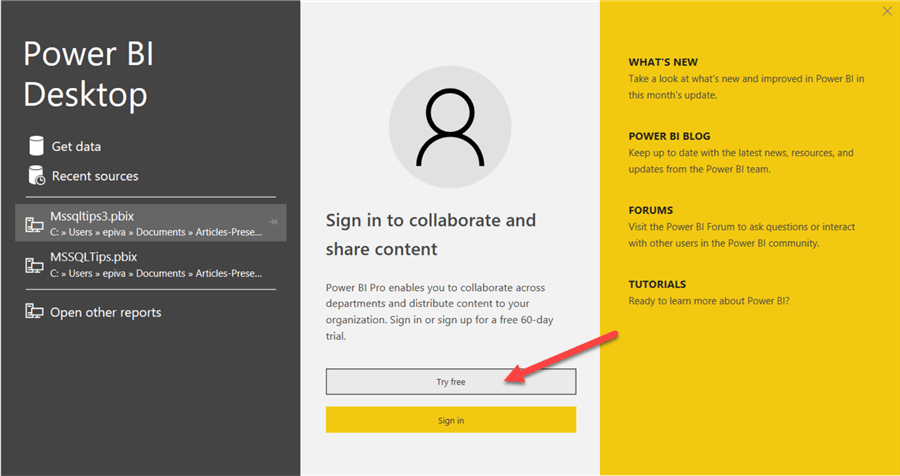This screenshot has width=900, height=476.
Task: Visit the FORUMS link
Action: click(x=650, y=210)
